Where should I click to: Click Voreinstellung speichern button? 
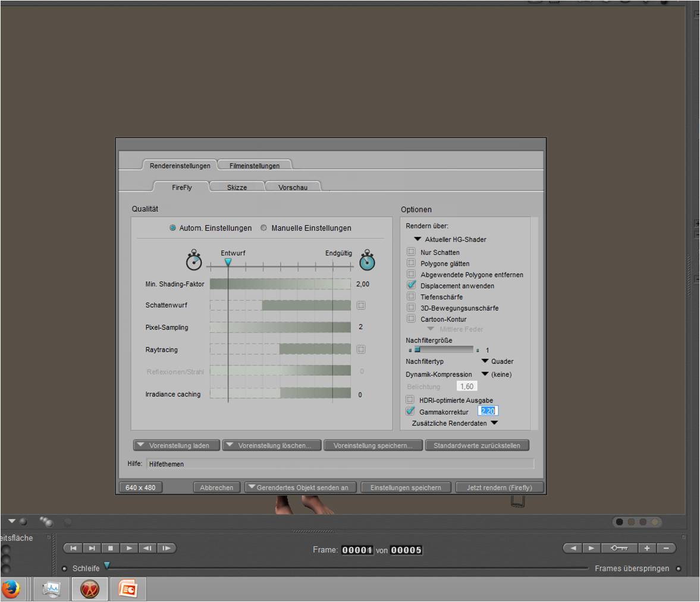(x=373, y=446)
